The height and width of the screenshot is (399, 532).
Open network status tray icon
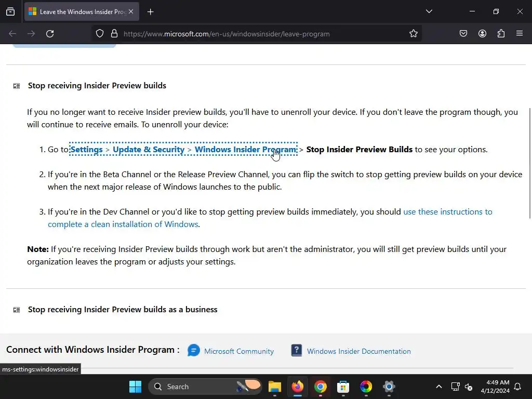coord(455,387)
